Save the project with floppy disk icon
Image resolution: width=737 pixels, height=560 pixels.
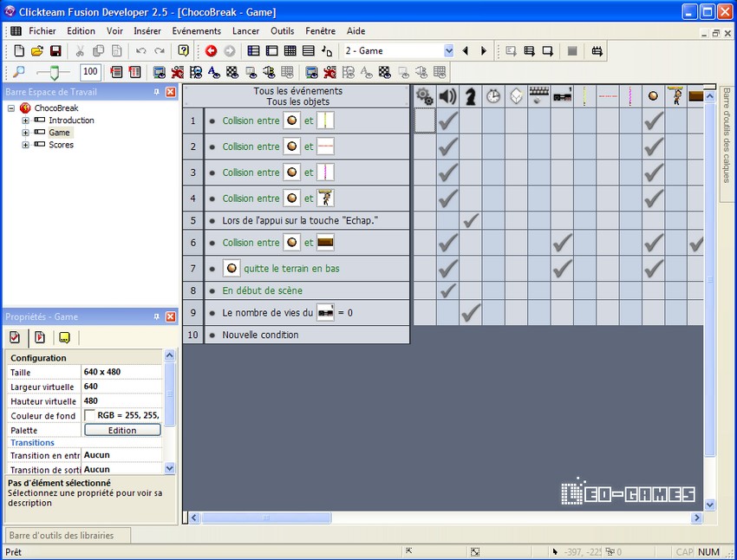coord(55,51)
